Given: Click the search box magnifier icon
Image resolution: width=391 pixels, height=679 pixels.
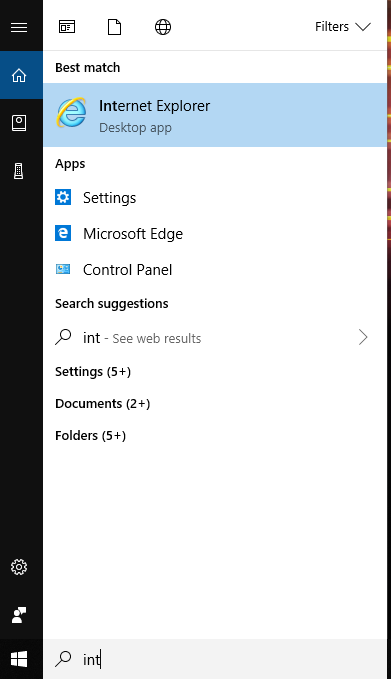Looking at the screenshot, I should coord(63,658).
